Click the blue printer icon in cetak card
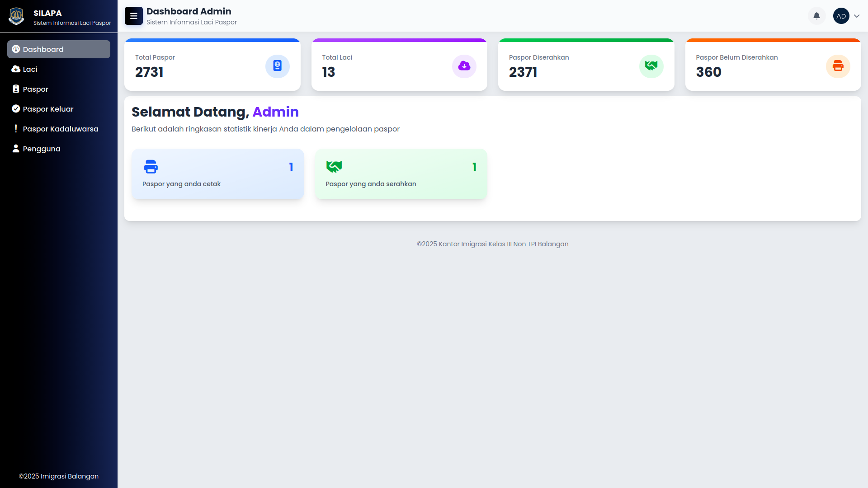 151,166
